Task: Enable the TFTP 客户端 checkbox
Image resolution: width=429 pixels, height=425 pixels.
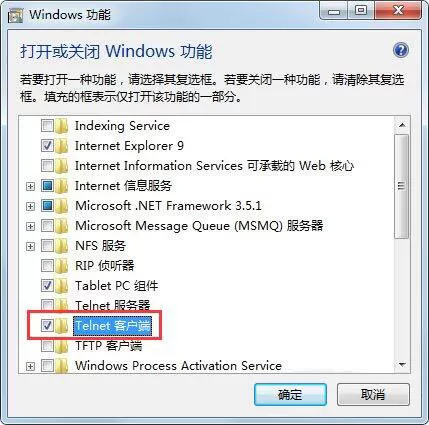Action: [47, 346]
